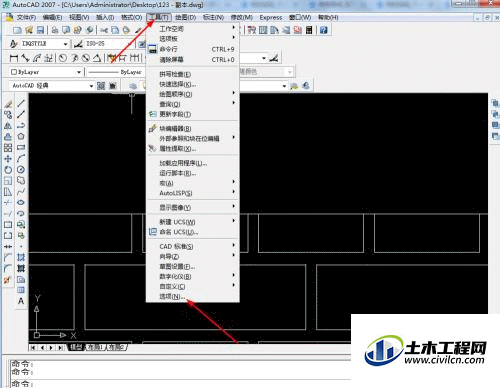Choose Load Application (L)... menu entry
500x388 pixels.
(192, 163)
